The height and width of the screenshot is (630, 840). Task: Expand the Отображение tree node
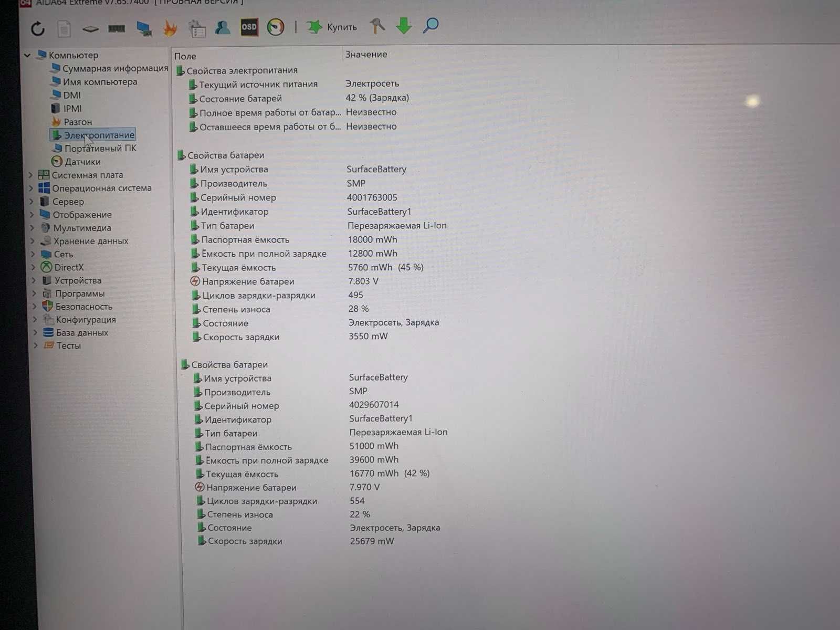tap(32, 214)
